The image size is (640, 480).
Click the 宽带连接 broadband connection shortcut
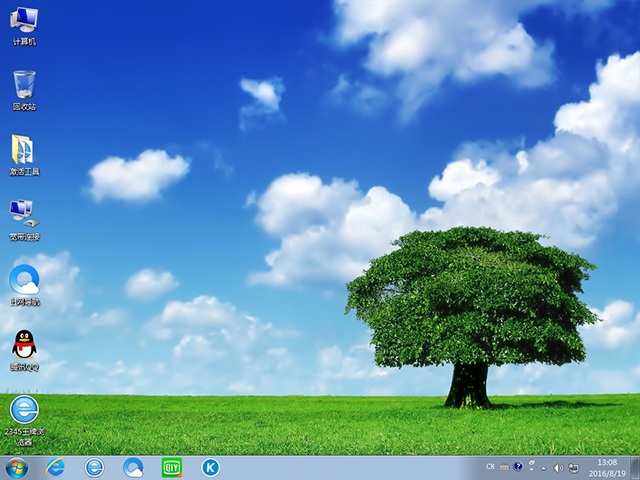(24, 218)
